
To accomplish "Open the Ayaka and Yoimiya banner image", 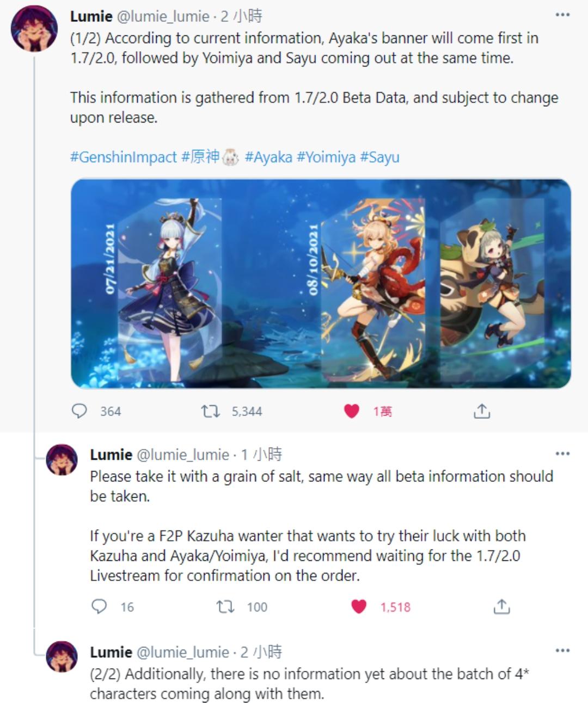I will 321,283.
